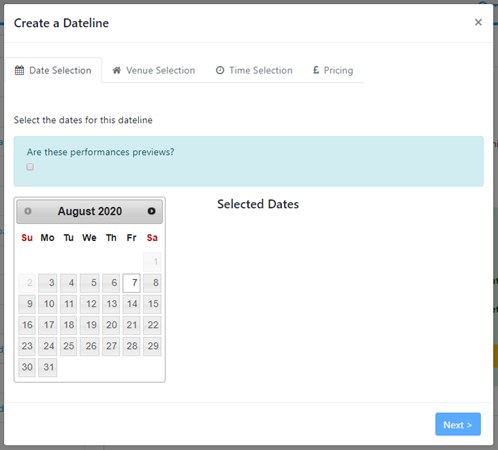The height and width of the screenshot is (450, 498).
Task: Close the Create a Dateline dialog
Action: coord(478,22)
